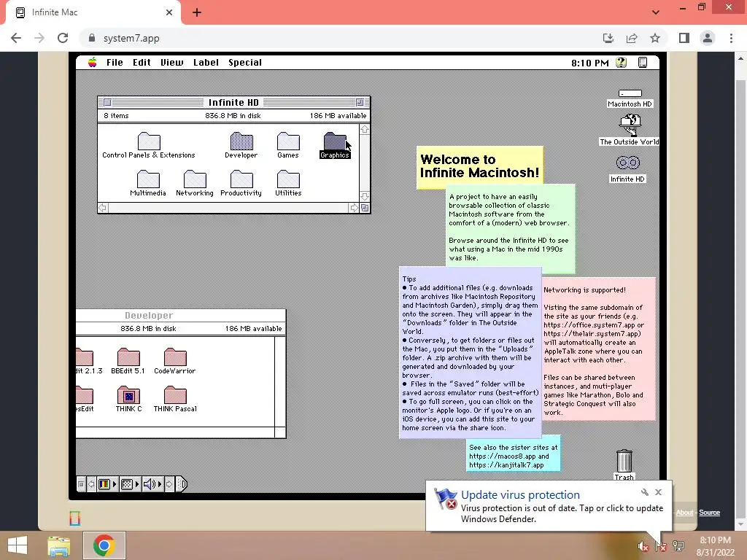Open Control Panels & Extensions folder
This screenshot has height=560, width=747.
coord(149,141)
